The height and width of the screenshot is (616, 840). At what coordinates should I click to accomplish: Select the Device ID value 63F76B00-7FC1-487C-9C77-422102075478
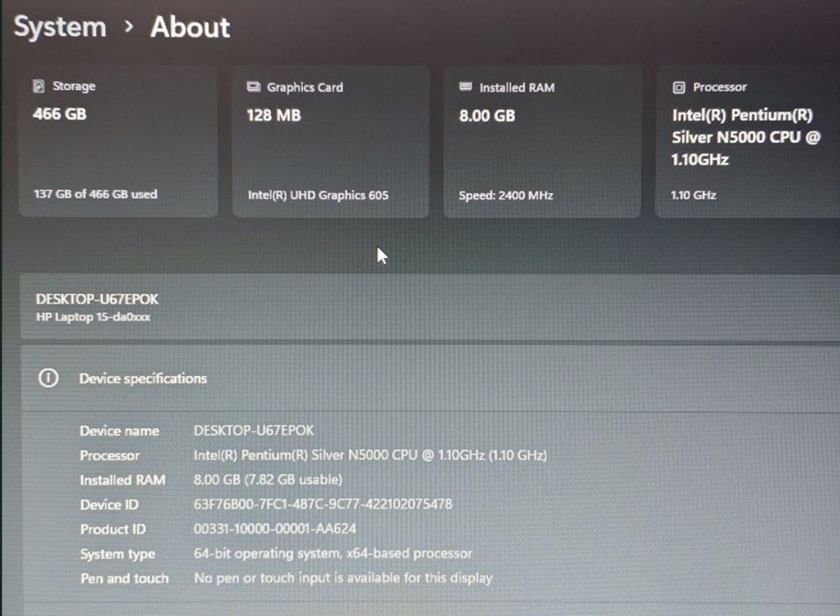click(x=322, y=503)
